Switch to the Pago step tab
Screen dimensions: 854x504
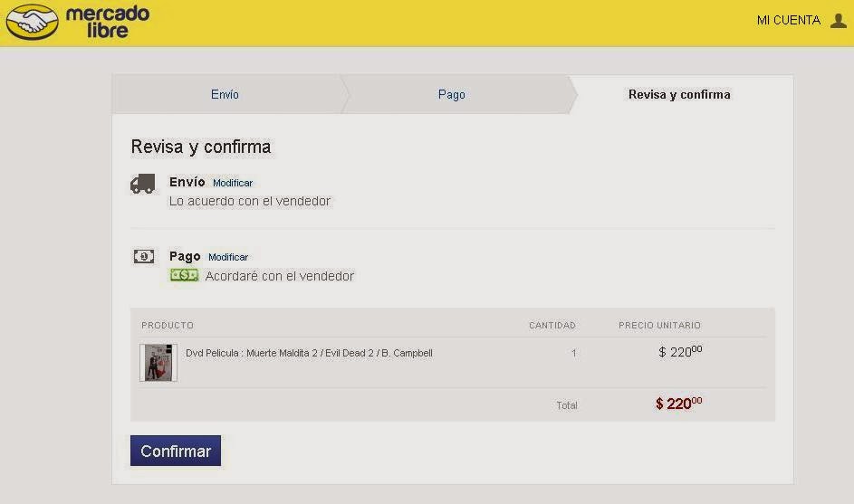pos(451,94)
